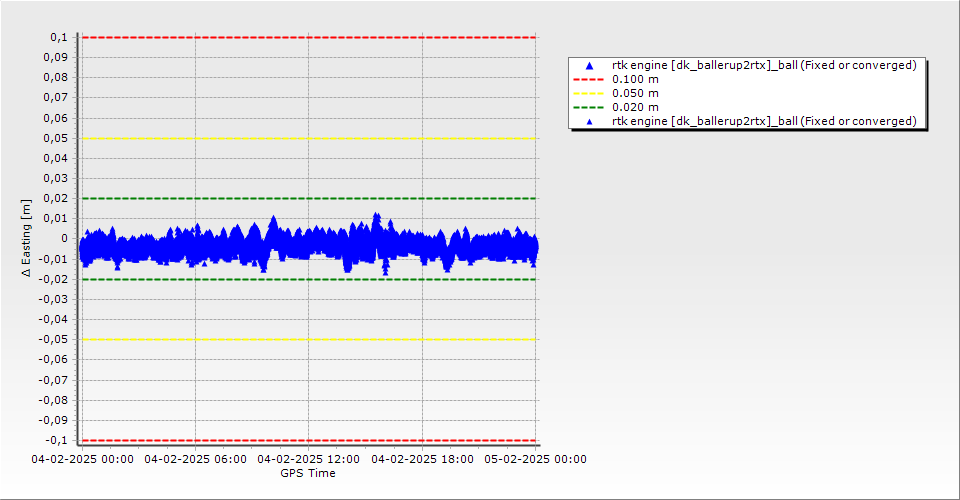Click the lower yellow -0.05 threshold line
960x500 pixels.
309,340
